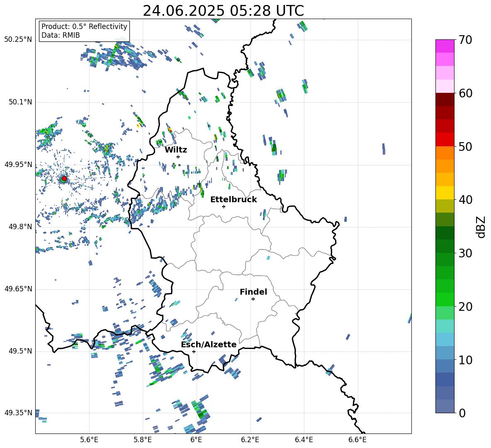Click the 49.8°N latitude label
The image size is (491, 448).
pyautogui.click(x=20, y=227)
